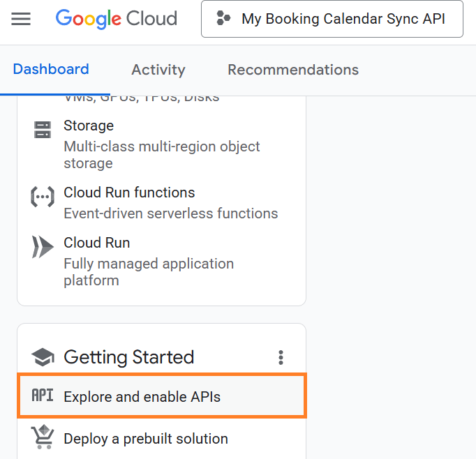Go to Cloud Run product page
Screen dimensions: 476x459
pos(97,243)
